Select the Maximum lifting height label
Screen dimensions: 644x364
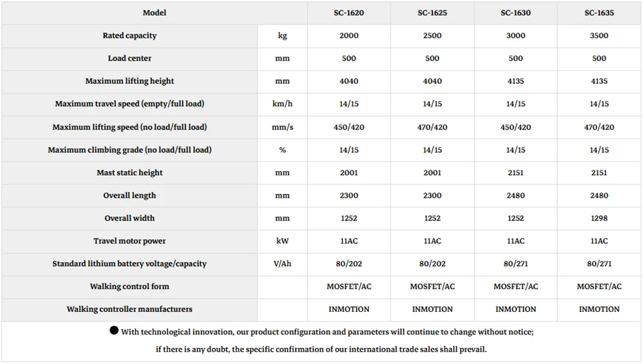[129, 81]
